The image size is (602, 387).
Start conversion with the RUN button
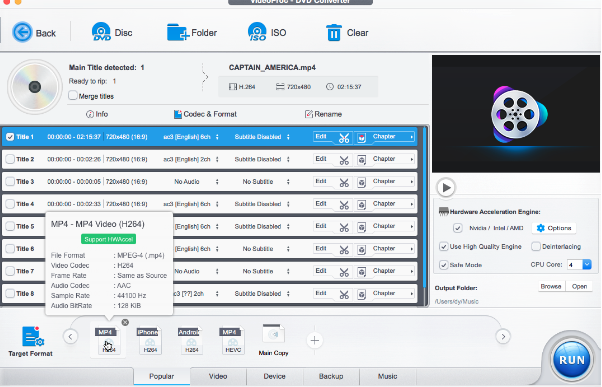click(x=572, y=360)
